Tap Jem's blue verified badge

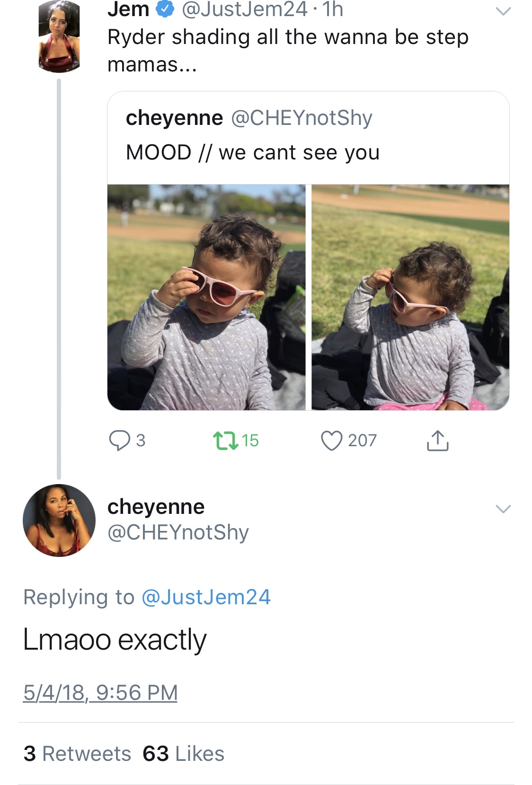[165, 9]
